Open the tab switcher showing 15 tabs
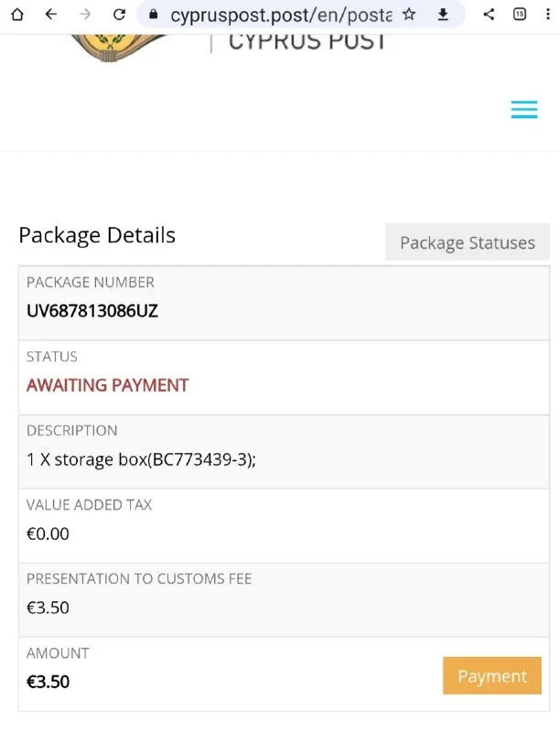This screenshot has height=732, width=560. click(x=520, y=15)
